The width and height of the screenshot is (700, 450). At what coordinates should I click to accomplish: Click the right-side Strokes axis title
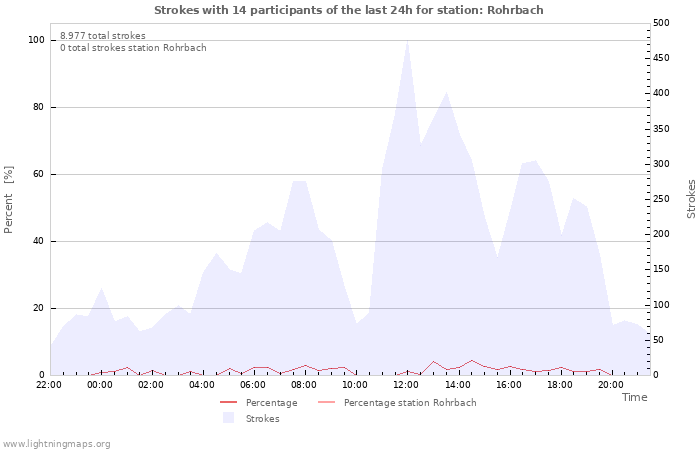click(x=691, y=199)
